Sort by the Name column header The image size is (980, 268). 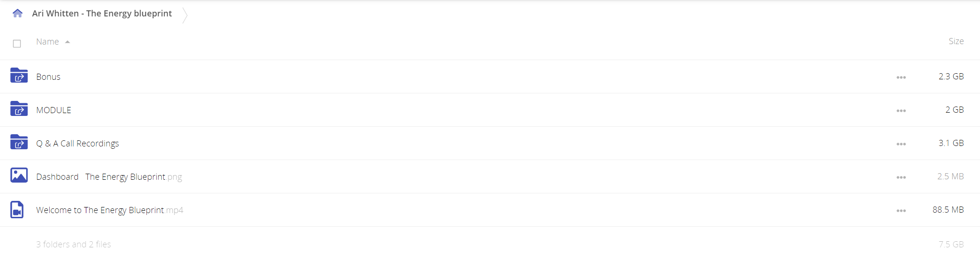coord(47,42)
